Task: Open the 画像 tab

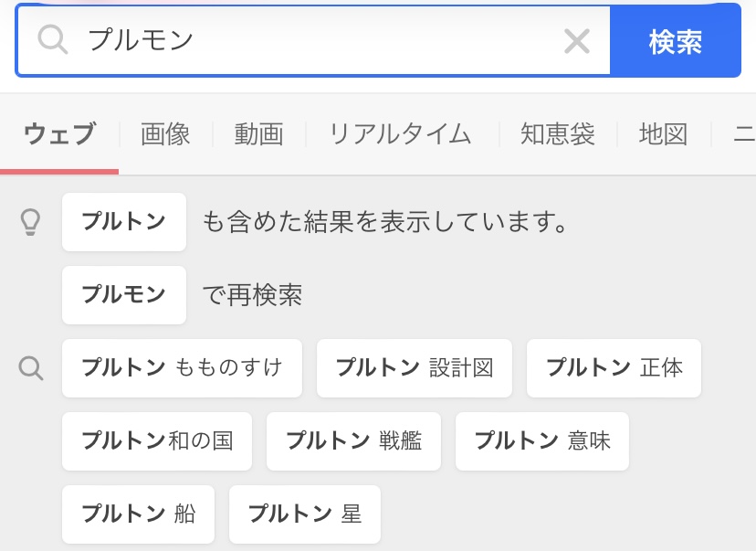Action: click(x=165, y=134)
